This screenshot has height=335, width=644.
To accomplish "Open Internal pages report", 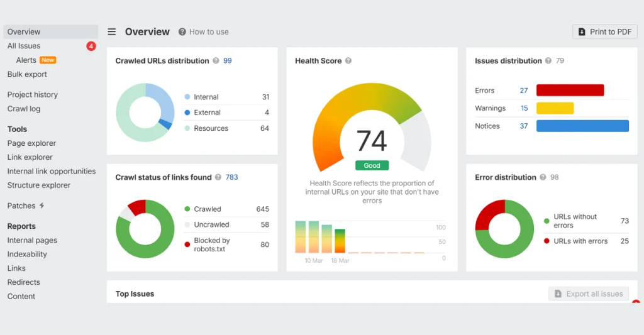I will (32, 240).
